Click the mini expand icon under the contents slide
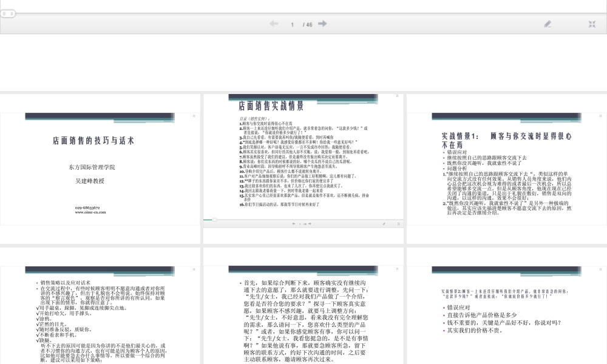The height and width of the screenshot is (364, 607). 398,224
